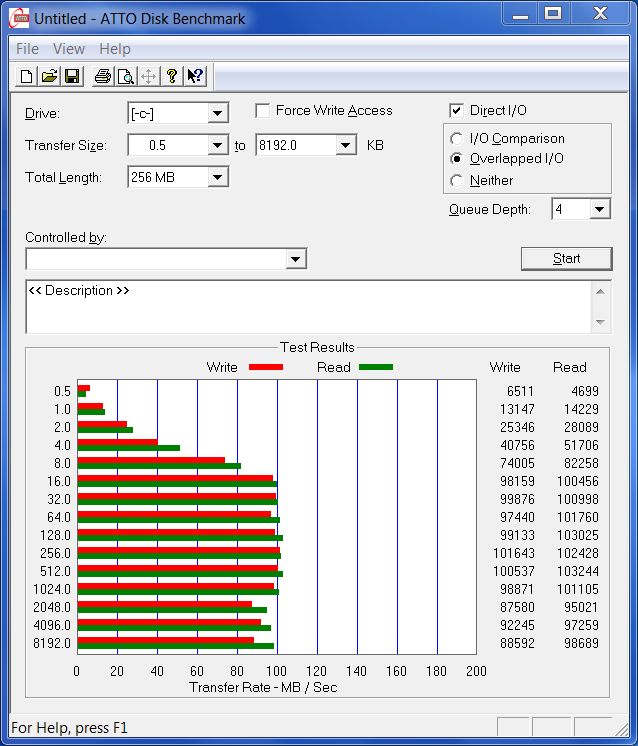Open Print Preview magnifier icon
The width and height of the screenshot is (638, 746).
126,76
